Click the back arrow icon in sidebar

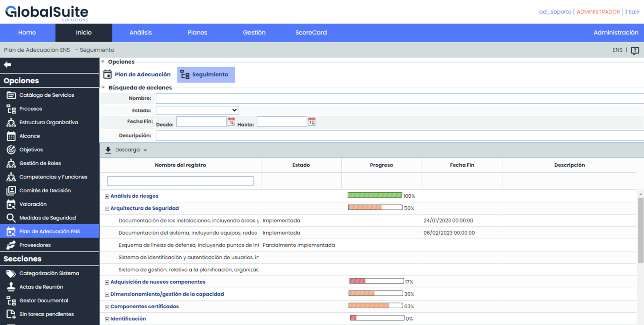(x=8, y=65)
